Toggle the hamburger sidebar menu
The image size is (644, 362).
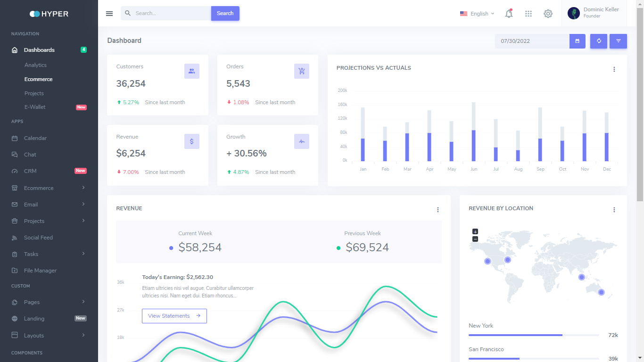click(109, 14)
